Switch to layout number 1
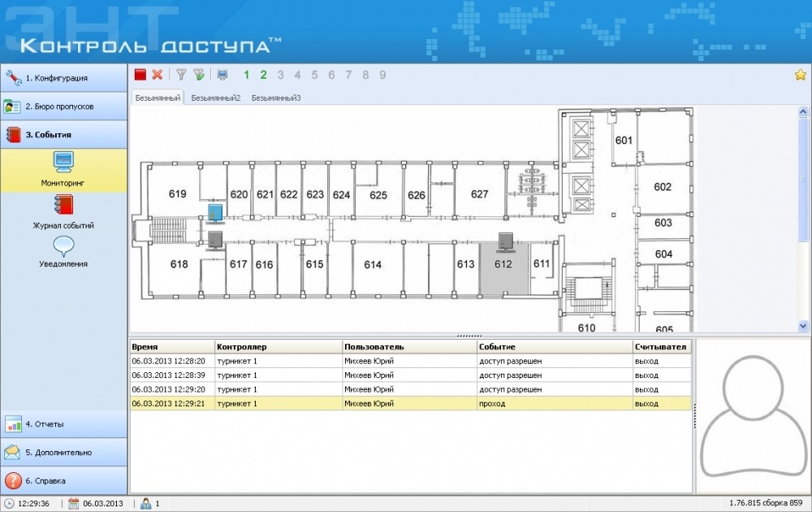 247,75
